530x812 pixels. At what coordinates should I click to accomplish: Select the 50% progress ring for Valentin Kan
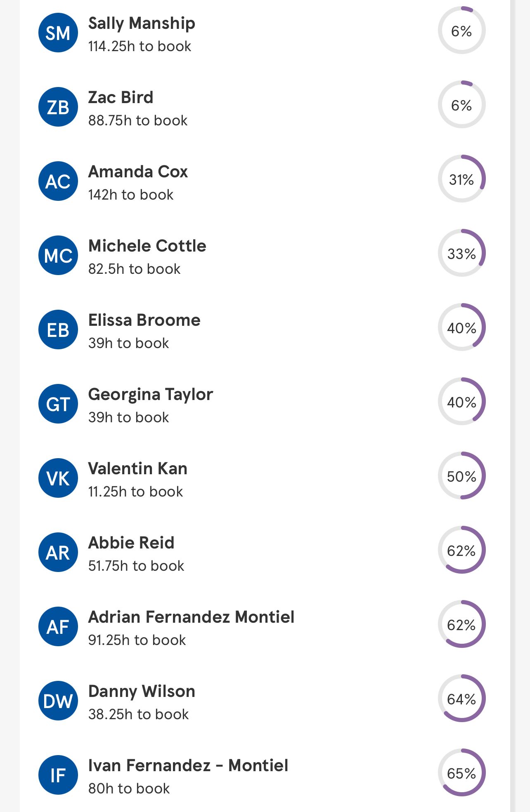tap(461, 475)
